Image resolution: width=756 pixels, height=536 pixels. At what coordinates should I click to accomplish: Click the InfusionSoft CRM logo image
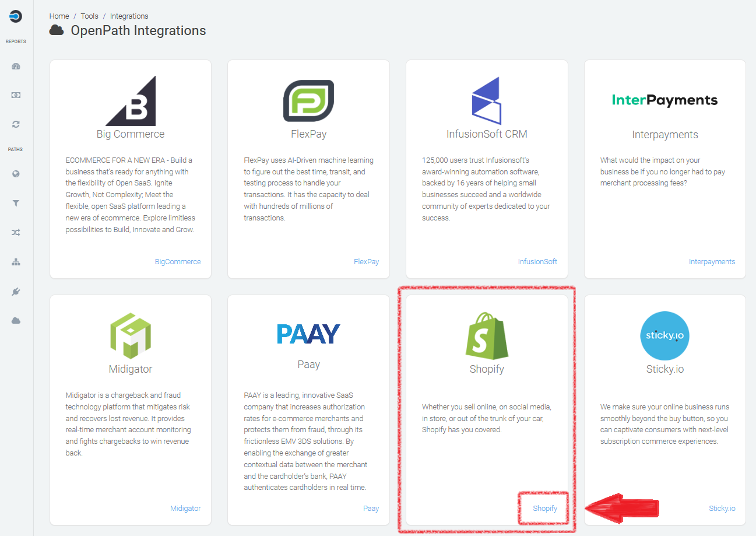coord(486,100)
